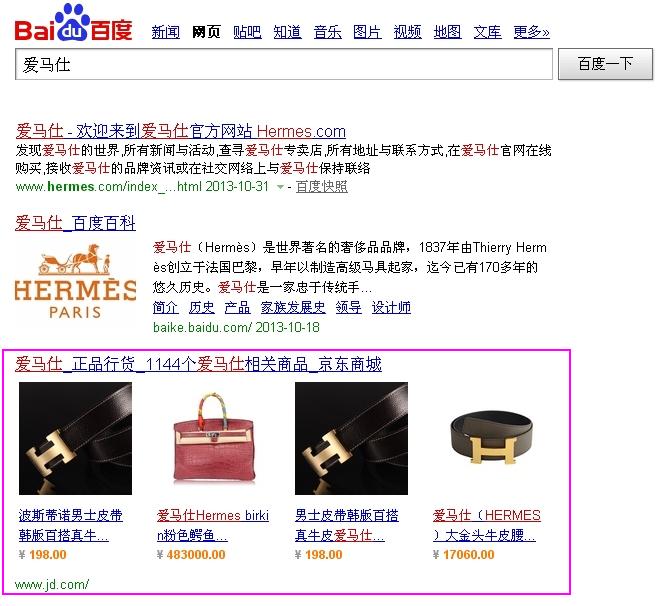This screenshot has height=606, width=662.
Task: Go to the 地图 tab
Action: pos(447,32)
